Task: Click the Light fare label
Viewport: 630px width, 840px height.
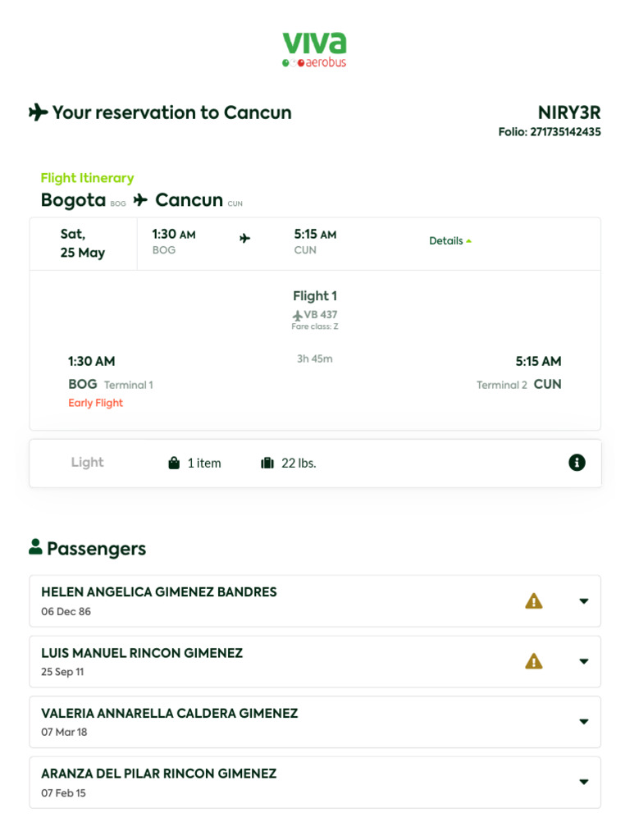Action: (87, 463)
